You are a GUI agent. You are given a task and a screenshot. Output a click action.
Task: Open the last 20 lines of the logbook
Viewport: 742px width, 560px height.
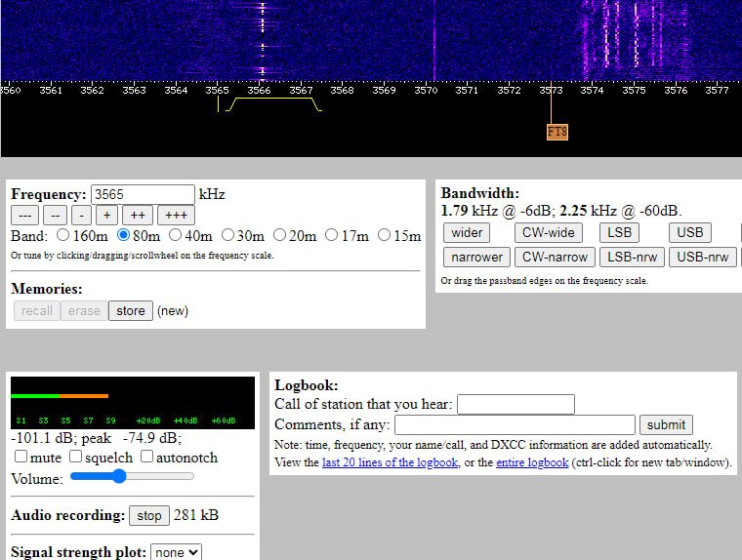click(x=390, y=462)
